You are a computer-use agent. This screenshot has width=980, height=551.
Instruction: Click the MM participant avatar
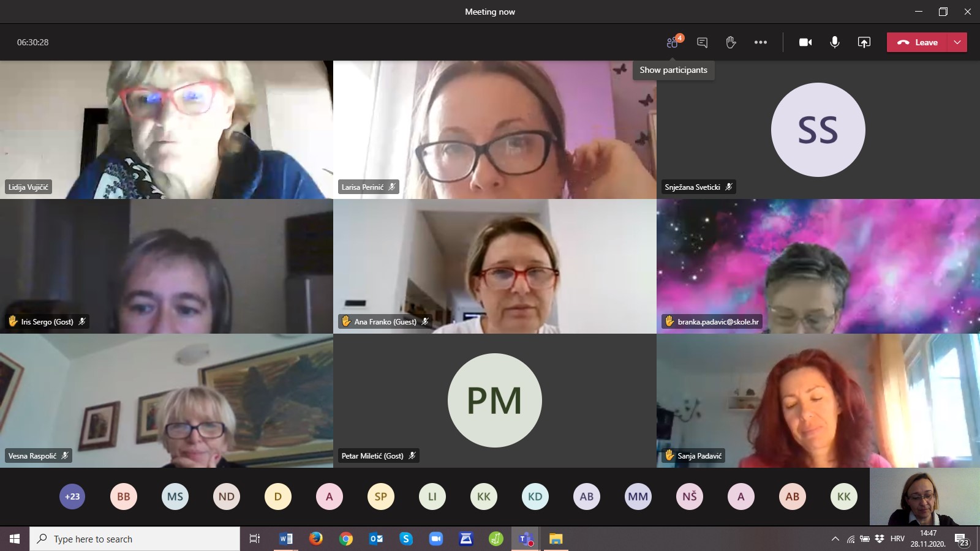click(x=638, y=497)
